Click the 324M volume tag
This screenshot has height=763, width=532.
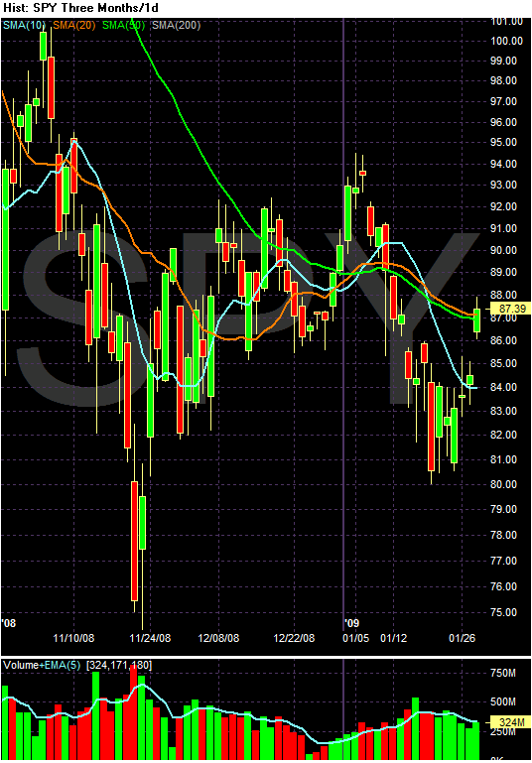pos(512,722)
